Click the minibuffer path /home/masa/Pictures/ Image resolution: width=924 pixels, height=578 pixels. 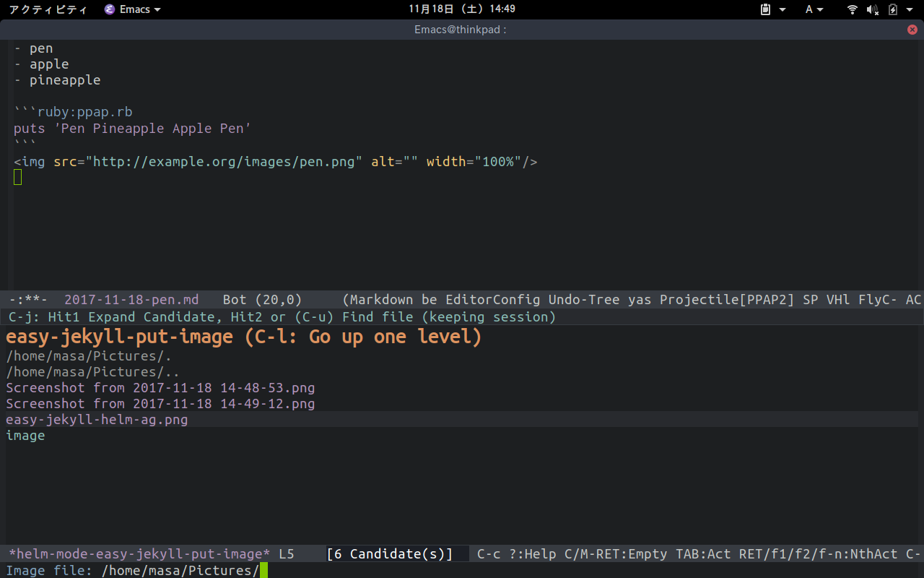tap(180, 571)
